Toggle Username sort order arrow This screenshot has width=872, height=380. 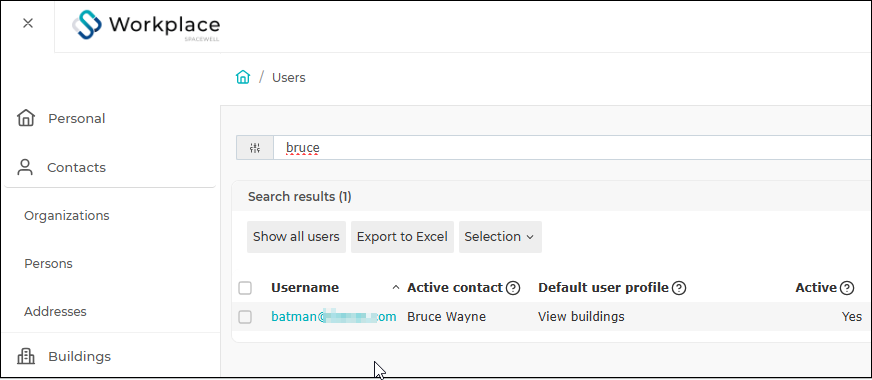click(396, 288)
